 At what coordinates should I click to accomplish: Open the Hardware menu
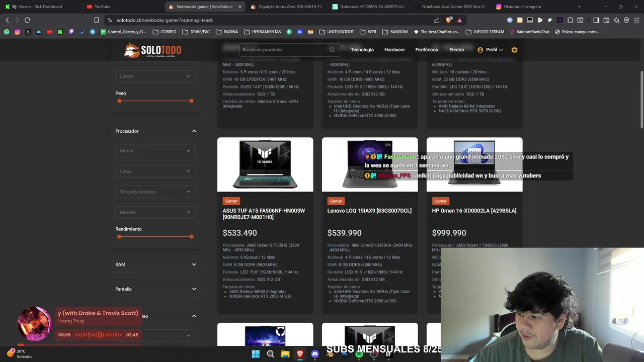[394, 50]
